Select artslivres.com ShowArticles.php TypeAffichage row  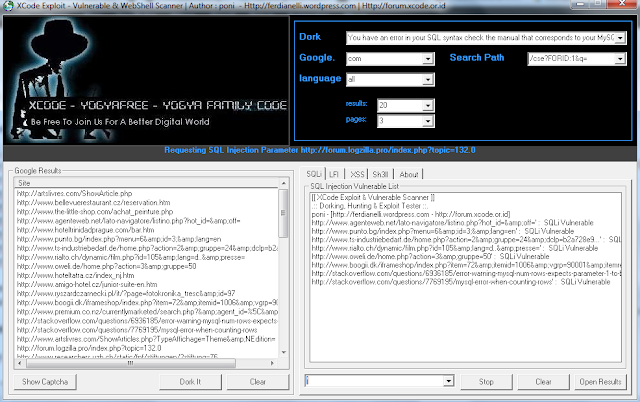(x=146, y=339)
